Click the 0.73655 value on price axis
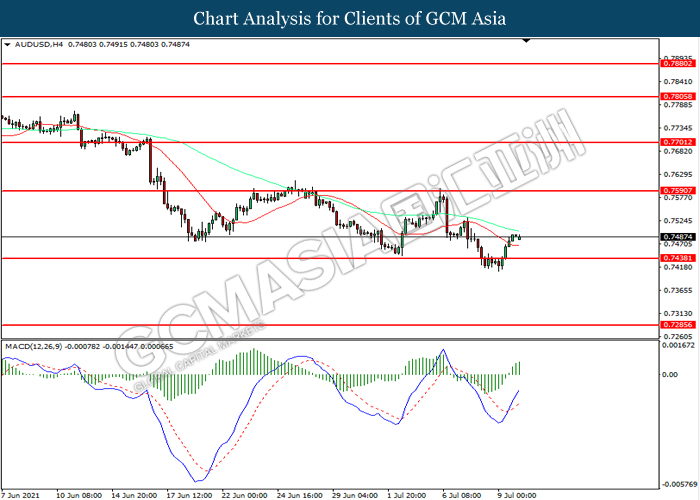This screenshot has height=500, width=700. click(x=678, y=290)
